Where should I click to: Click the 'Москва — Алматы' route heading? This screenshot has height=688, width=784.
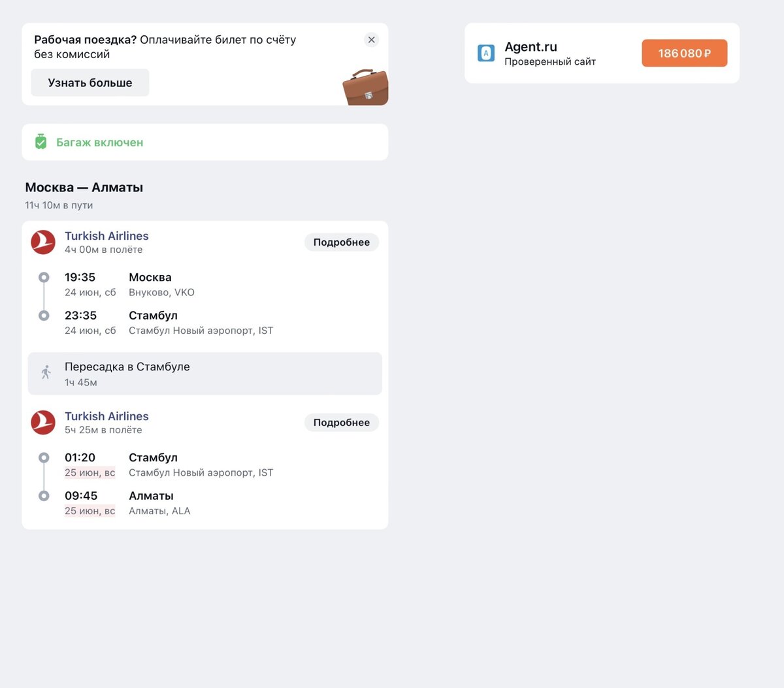click(84, 188)
